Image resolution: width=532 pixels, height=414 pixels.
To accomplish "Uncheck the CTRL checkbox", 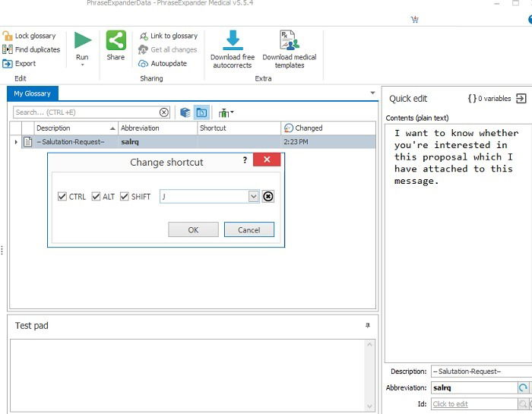I will click(x=62, y=196).
